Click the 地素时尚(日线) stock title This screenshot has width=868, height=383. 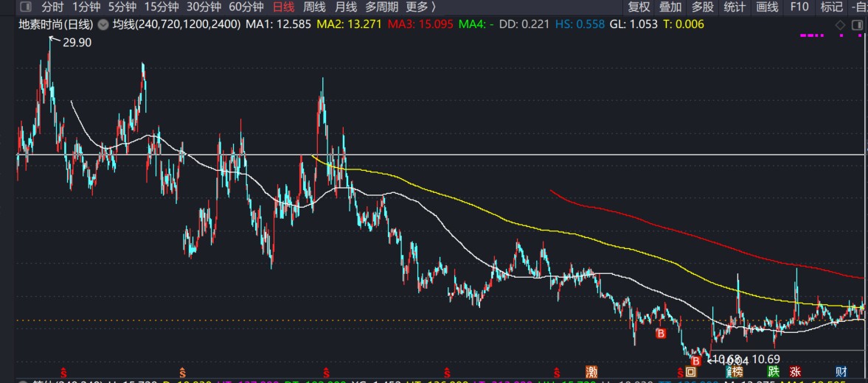57,24
